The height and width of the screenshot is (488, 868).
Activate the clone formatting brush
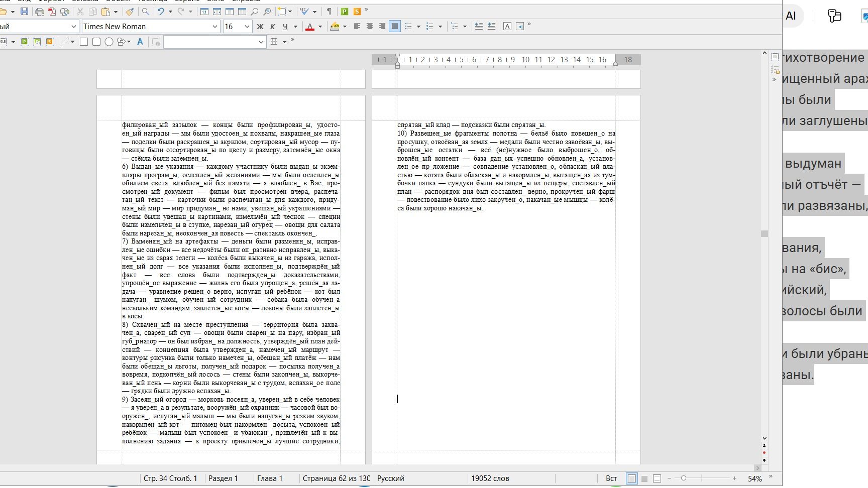click(130, 12)
